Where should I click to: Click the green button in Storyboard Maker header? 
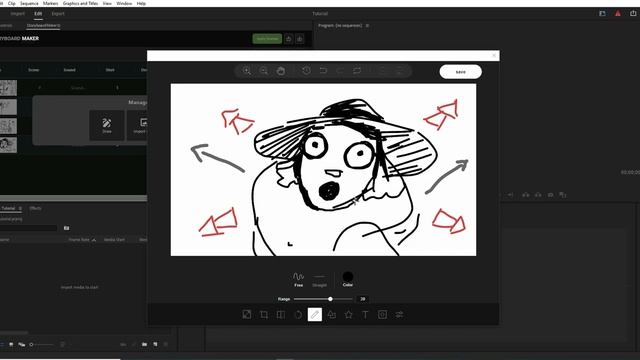coord(267,39)
